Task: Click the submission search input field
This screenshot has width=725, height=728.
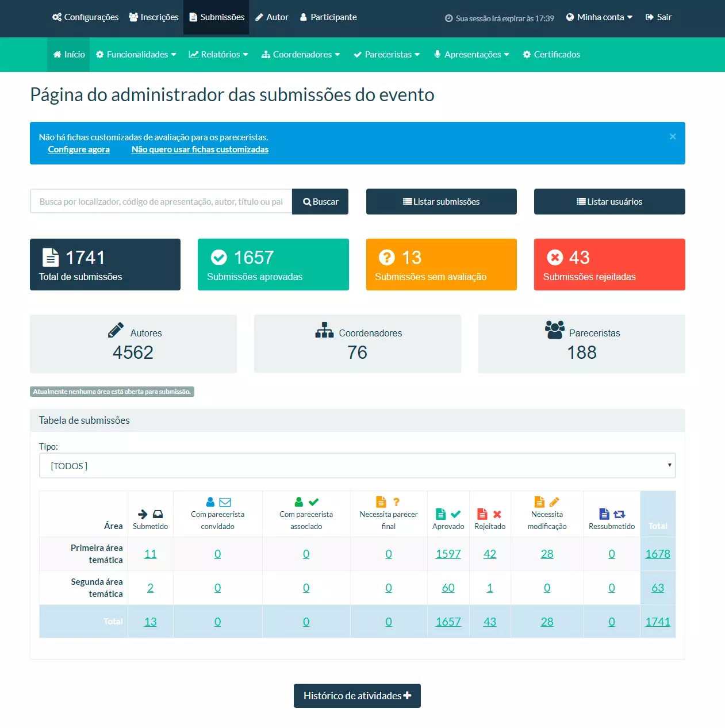Action: click(x=161, y=202)
